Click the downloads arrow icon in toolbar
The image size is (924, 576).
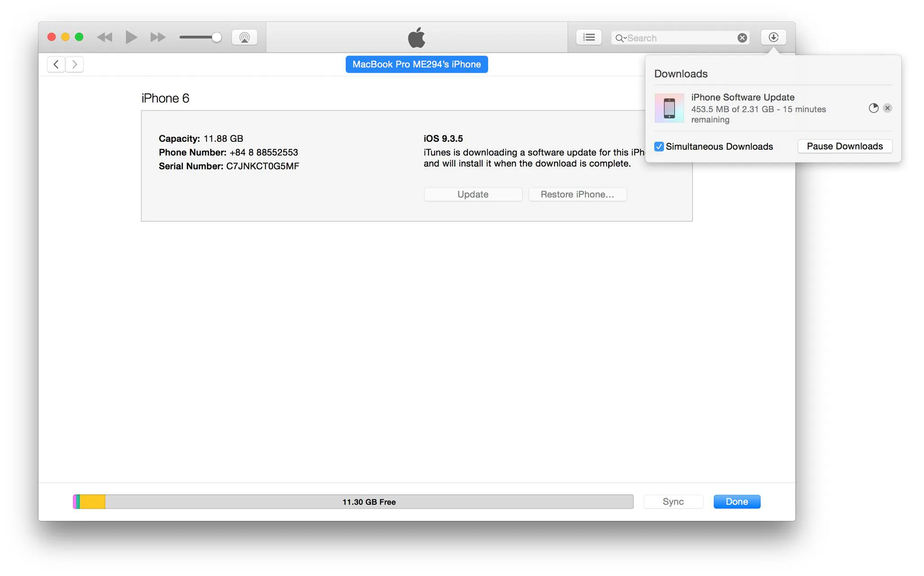[773, 37]
